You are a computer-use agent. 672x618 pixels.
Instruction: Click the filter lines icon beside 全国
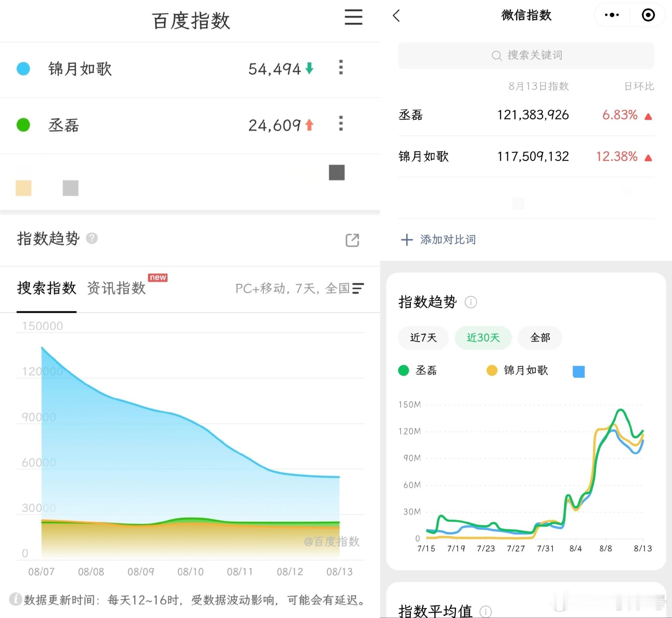point(358,288)
